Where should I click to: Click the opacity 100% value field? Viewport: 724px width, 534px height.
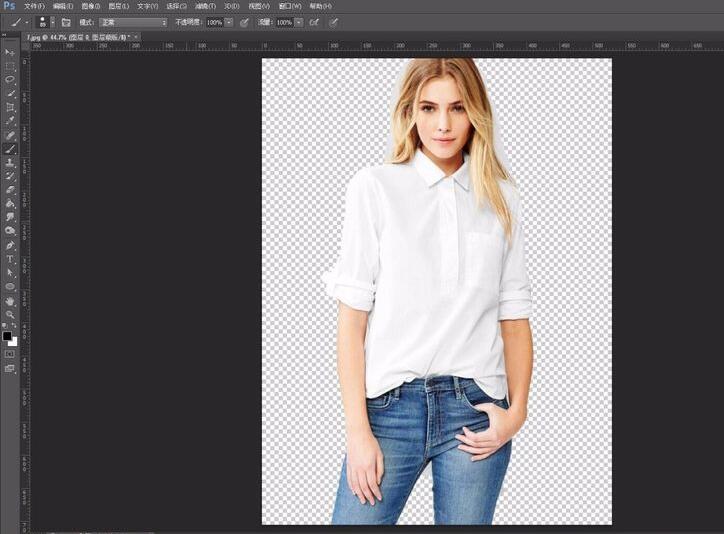point(214,22)
